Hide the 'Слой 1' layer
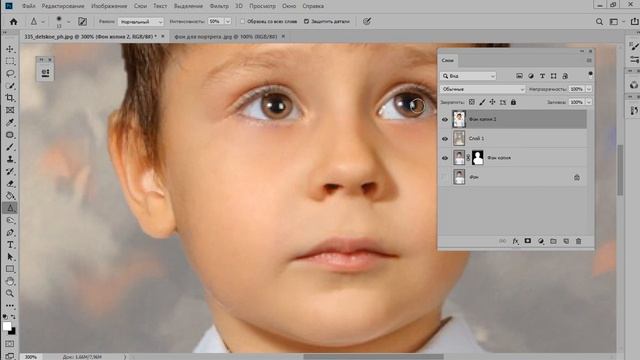 coord(445,139)
